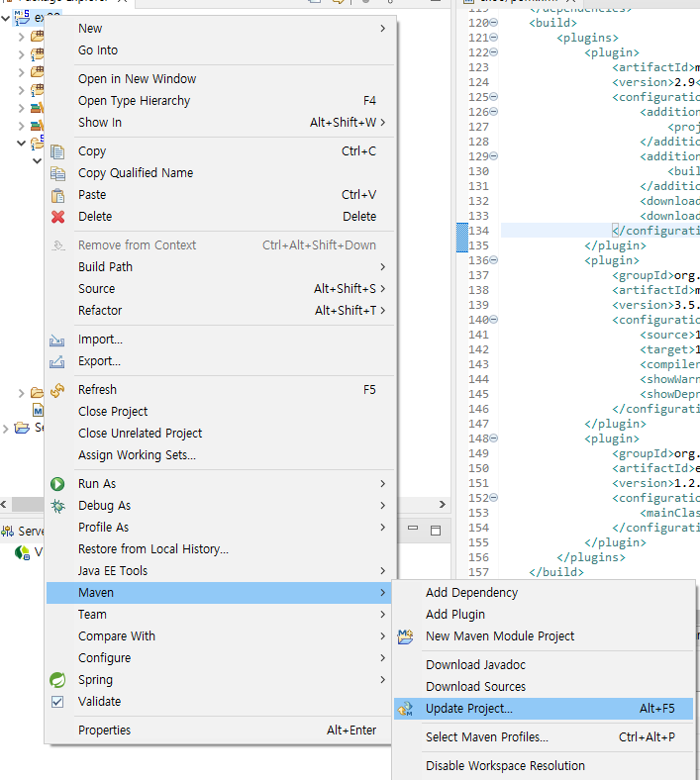The image size is (700, 780).
Task: Select Open in New Window
Action: [220, 79]
